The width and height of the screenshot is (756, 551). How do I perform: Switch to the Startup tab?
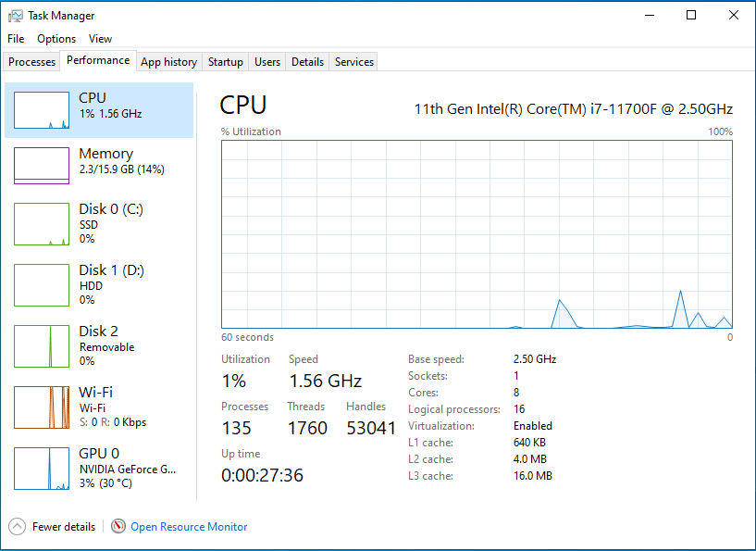pyautogui.click(x=226, y=62)
